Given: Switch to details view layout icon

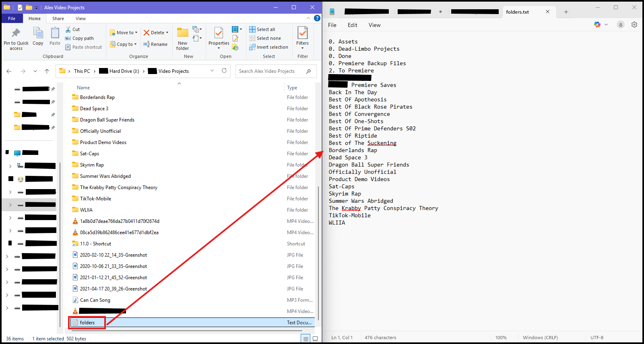Looking at the screenshot, I should [x=306, y=339].
